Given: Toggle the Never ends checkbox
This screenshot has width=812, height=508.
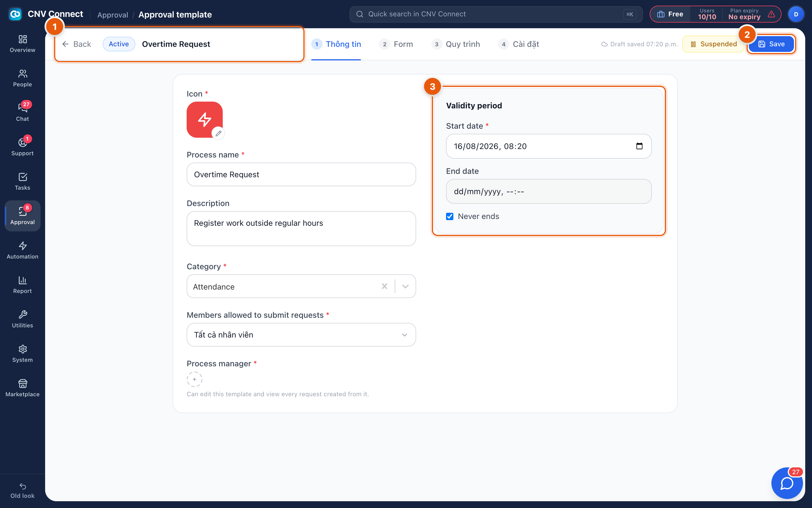Looking at the screenshot, I should pyautogui.click(x=450, y=216).
